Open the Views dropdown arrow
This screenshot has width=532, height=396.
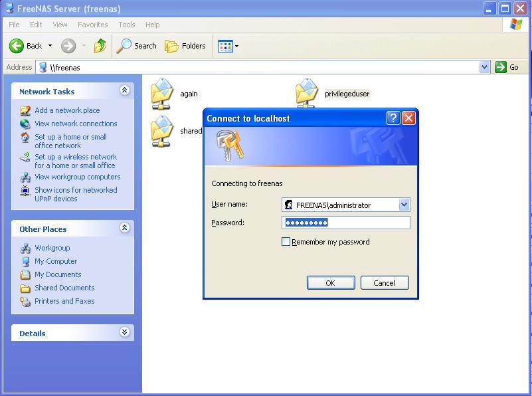[x=237, y=46]
